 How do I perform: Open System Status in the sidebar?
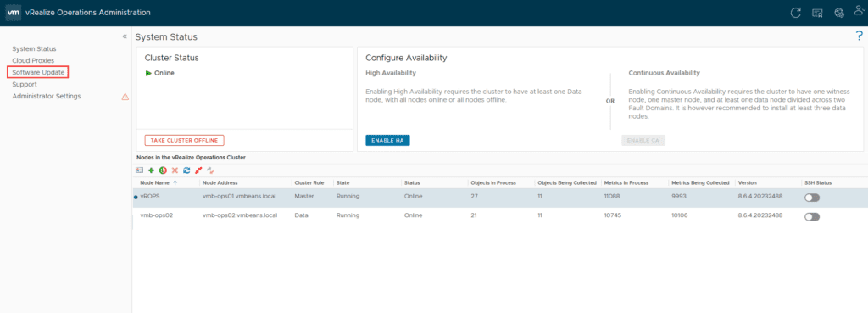pos(34,48)
